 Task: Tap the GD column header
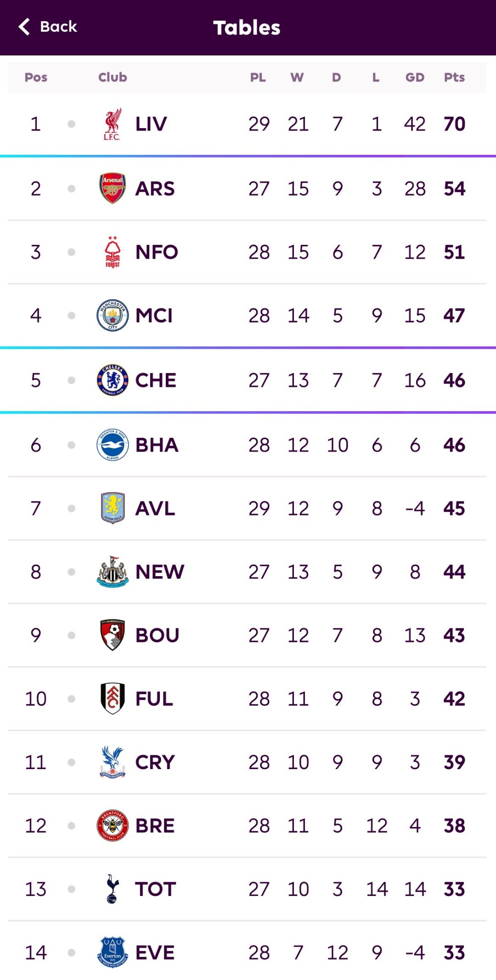point(415,77)
